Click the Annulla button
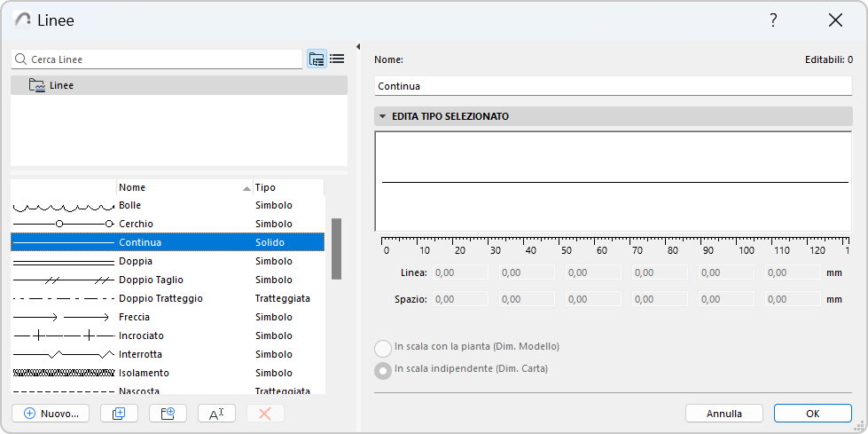This screenshot has width=868, height=434. tap(724, 414)
